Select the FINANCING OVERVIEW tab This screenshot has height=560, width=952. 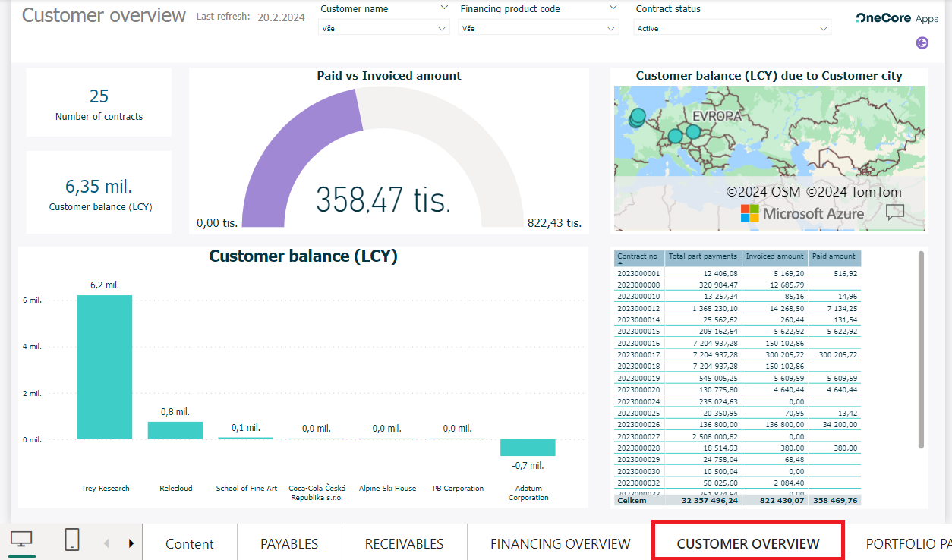560,543
